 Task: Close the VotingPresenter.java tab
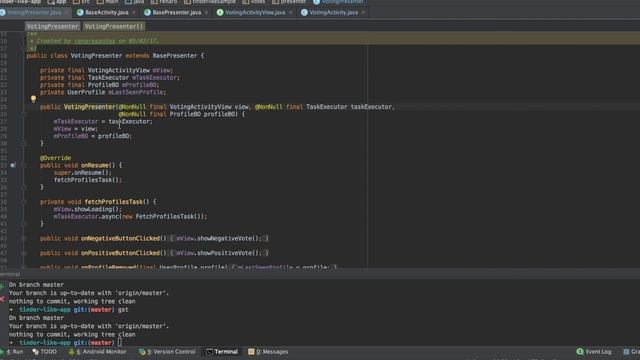(x=67, y=13)
